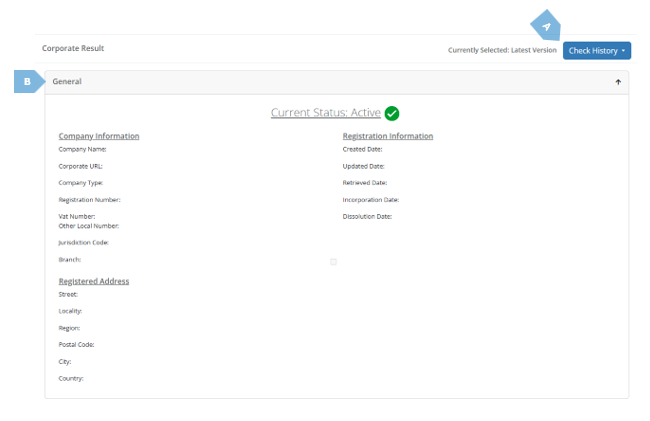
Task: Click the Postal Code label
Action: pyautogui.click(x=76, y=344)
